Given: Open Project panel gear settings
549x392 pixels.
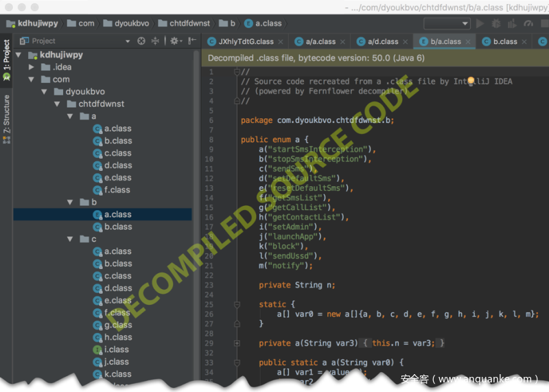Looking at the screenshot, I should (174, 41).
